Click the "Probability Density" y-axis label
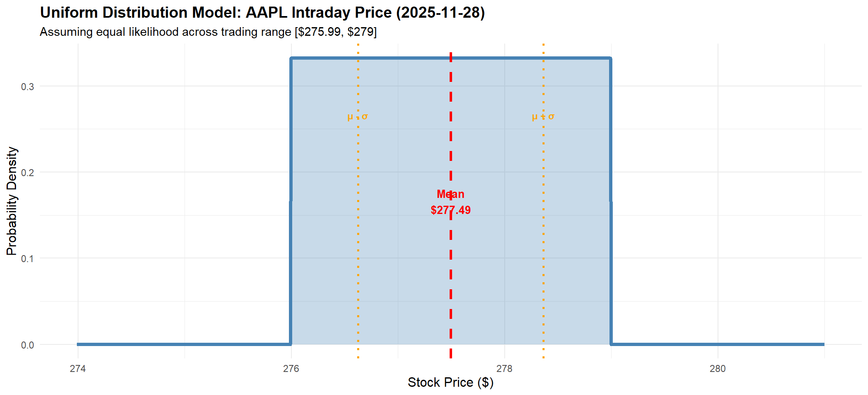 [12, 201]
